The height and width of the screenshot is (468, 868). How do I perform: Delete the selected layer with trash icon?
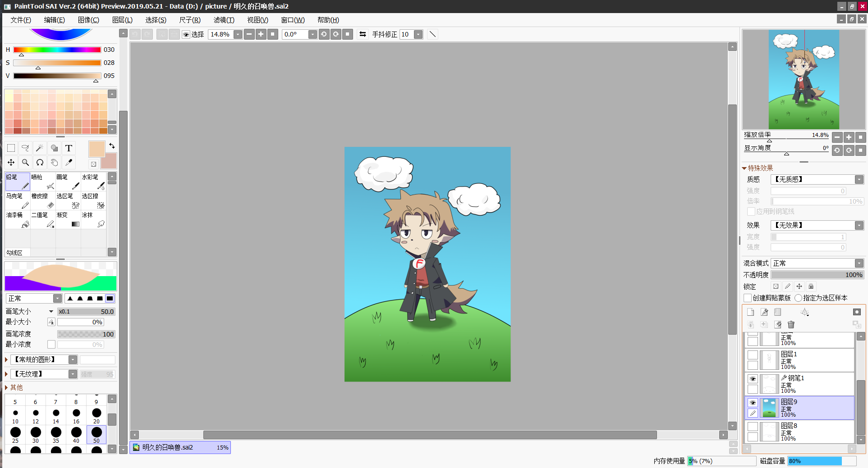791,324
